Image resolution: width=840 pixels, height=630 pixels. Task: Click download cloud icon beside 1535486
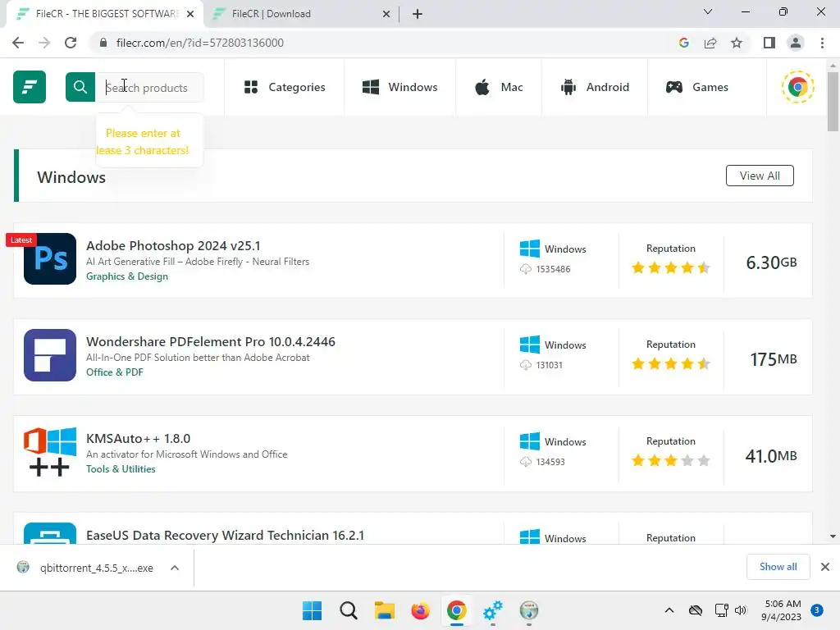(526, 269)
